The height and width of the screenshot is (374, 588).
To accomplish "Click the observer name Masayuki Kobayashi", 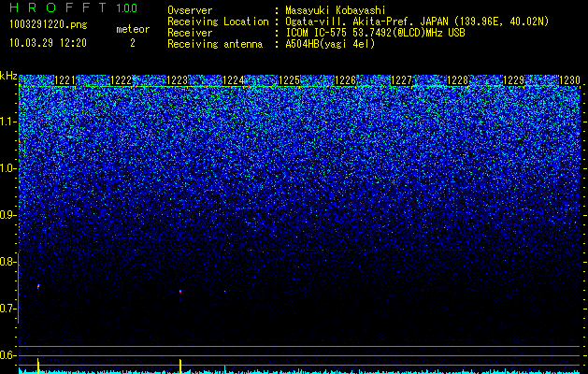I will click(x=336, y=11).
